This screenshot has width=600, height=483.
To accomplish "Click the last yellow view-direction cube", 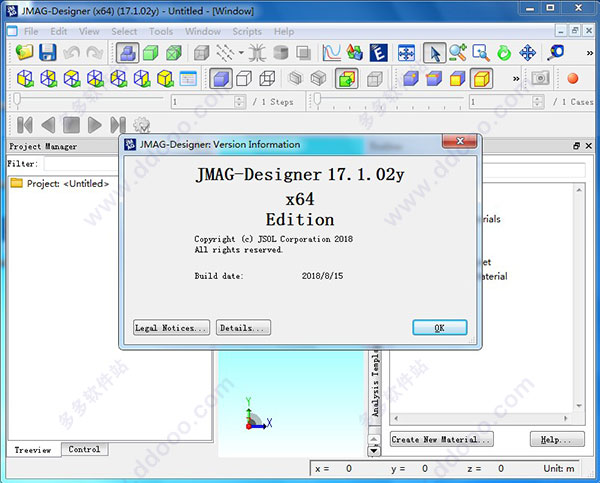I will (165, 78).
